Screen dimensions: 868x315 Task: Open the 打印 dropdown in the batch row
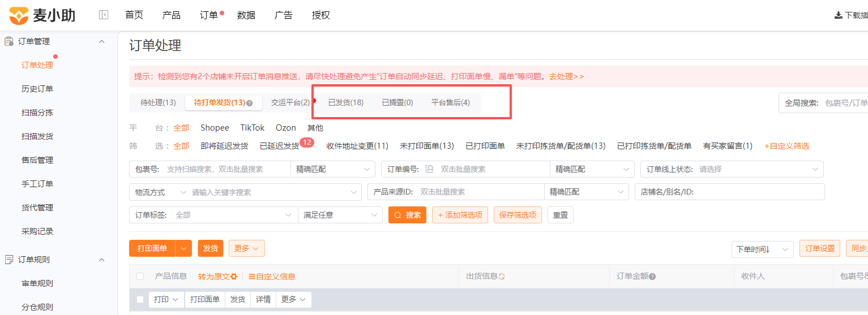coord(166,299)
